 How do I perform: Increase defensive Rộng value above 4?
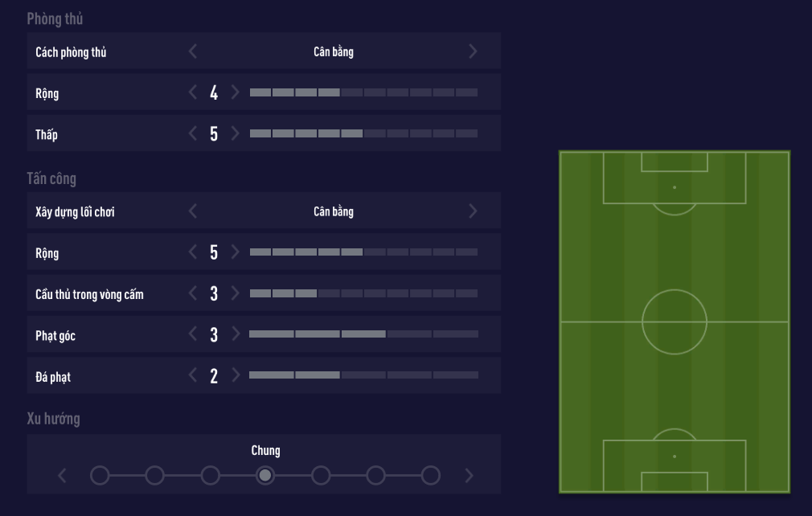tap(235, 92)
